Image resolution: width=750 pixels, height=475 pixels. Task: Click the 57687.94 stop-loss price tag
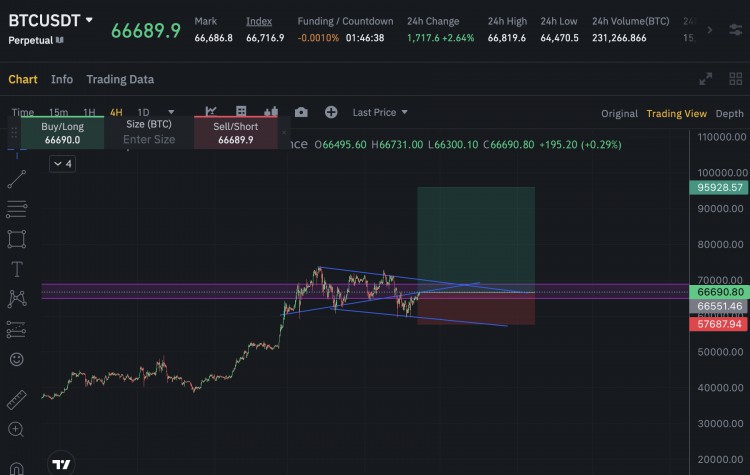pos(719,324)
